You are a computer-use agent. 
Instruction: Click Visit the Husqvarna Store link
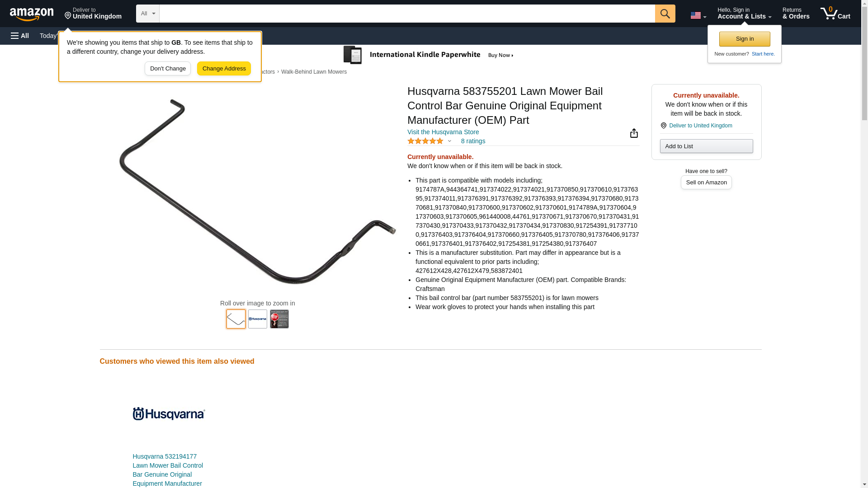tap(443, 132)
